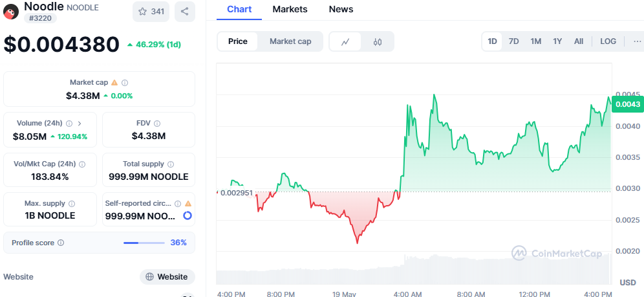Show info icon next to Profile score
Viewport: 644px width, 297px height.
point(61,243)
